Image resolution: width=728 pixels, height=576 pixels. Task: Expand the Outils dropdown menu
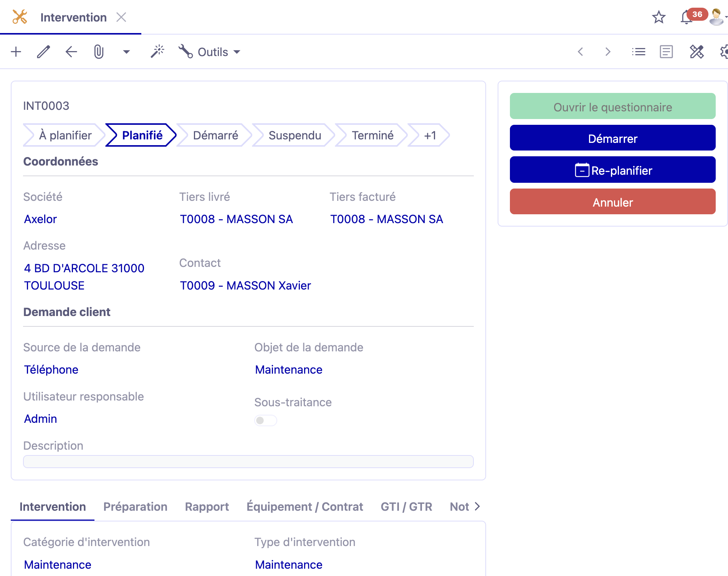[210, 52]
